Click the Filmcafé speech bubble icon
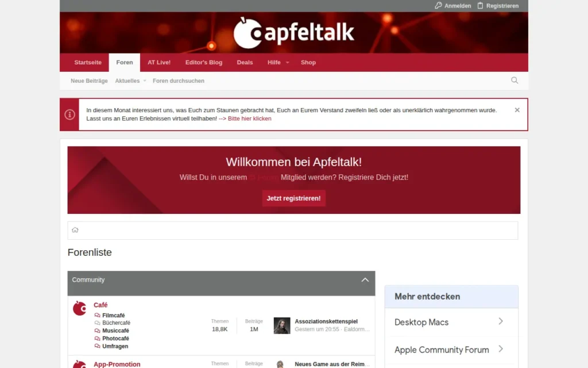 (97, 316)
